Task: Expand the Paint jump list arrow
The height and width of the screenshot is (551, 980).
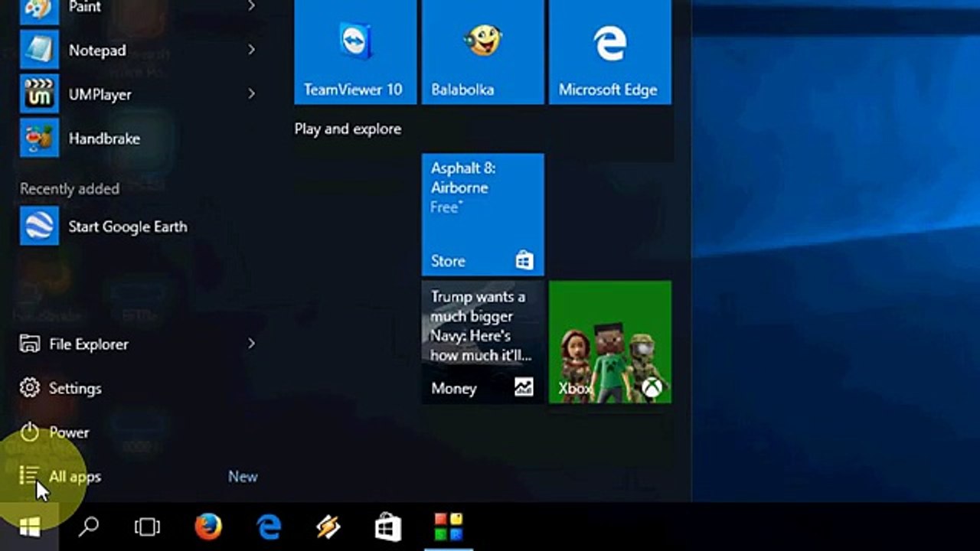Action: [x=251, y=6]
